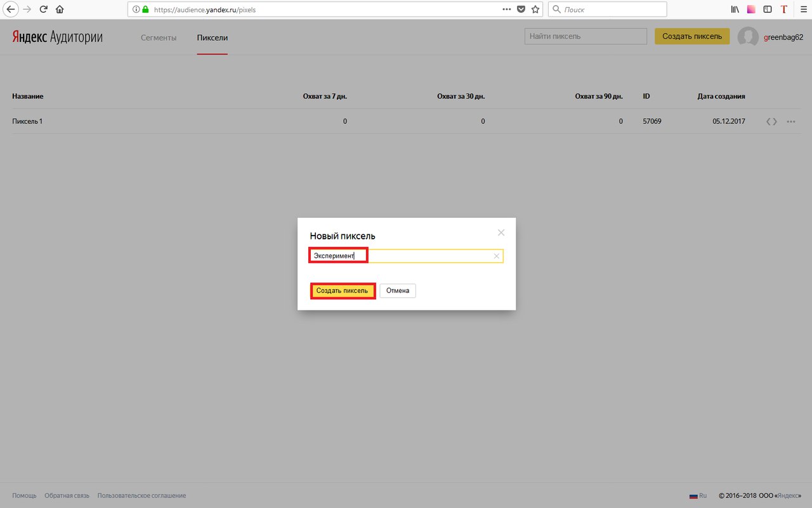Save page to Pocket icon

[x=521, y=10]
